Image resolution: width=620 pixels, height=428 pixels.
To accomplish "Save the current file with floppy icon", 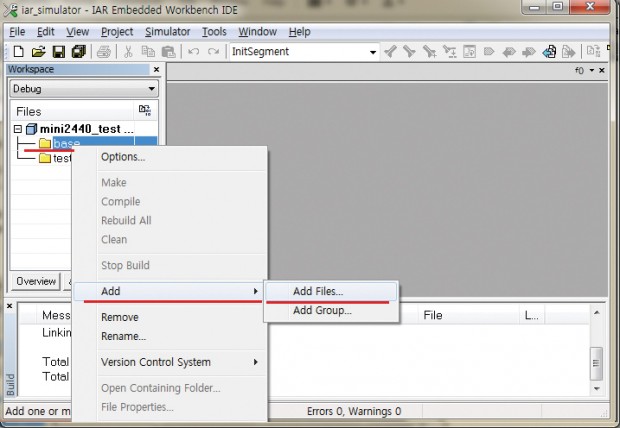I will [59, 51].
